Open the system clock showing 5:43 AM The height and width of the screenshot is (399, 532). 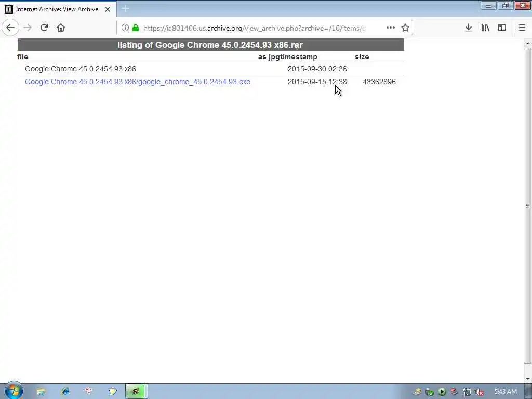click(505, 392)
